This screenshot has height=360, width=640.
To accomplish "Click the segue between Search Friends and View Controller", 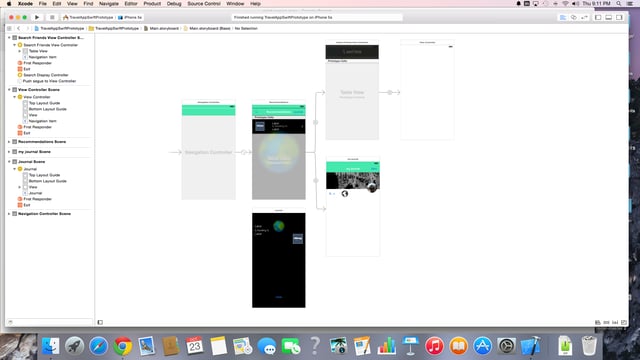I will point(390,93).
